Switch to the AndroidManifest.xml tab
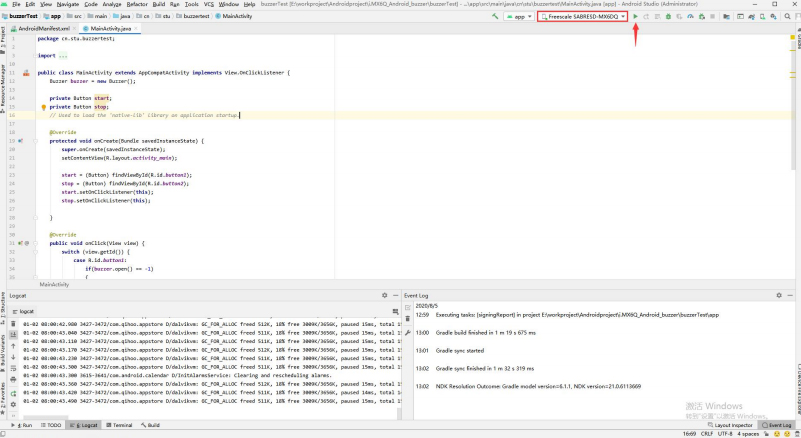801x438 pixels. (x=44, y=29)
